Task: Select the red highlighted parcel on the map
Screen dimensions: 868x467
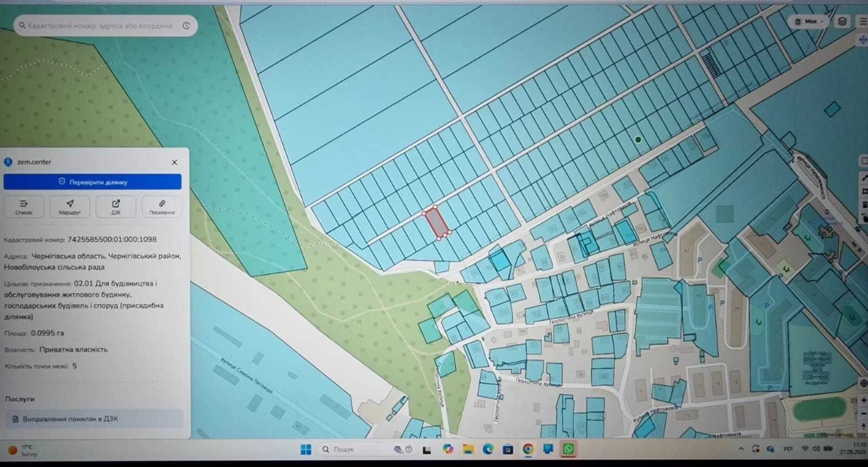Action: click(x=437, y=223)
